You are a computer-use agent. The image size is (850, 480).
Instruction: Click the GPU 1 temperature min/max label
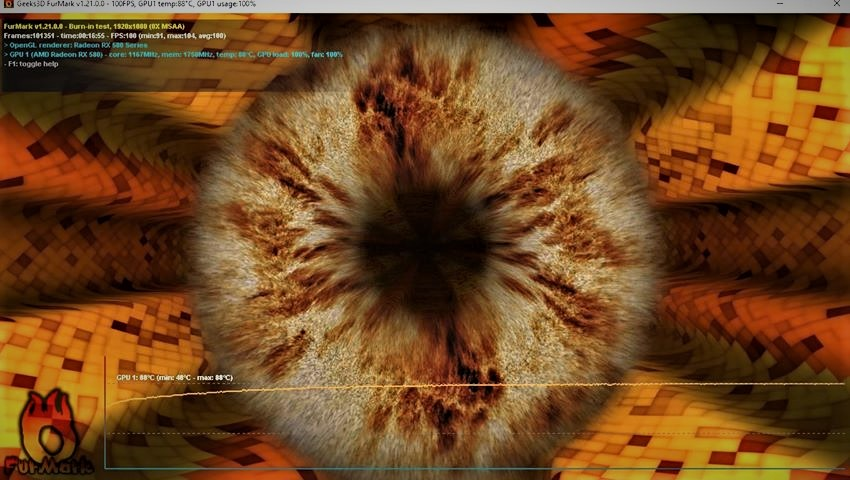coord(174,378)
